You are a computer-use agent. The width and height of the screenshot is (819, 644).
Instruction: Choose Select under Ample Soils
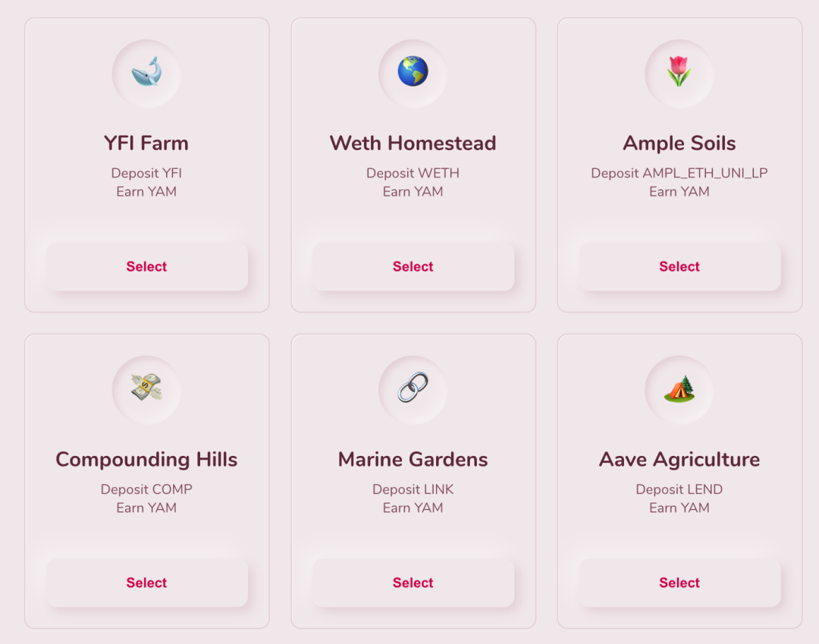click(x=679, y=266)
